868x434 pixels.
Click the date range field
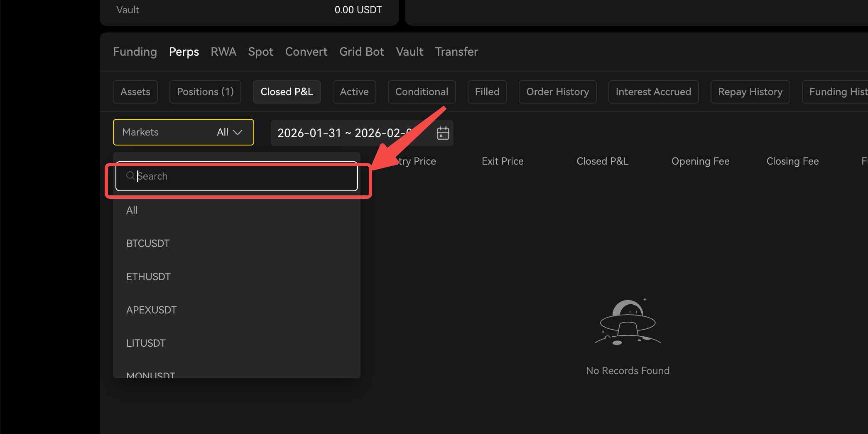click(x=345, y=133)
